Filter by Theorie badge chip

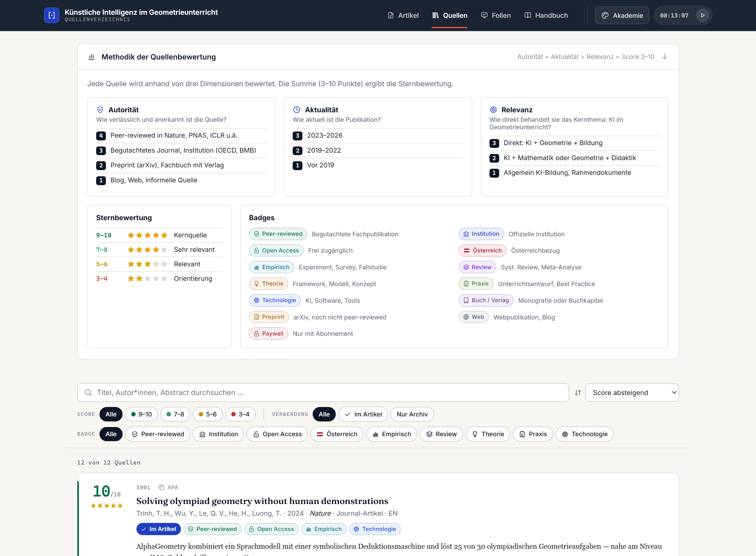[488, 434]
